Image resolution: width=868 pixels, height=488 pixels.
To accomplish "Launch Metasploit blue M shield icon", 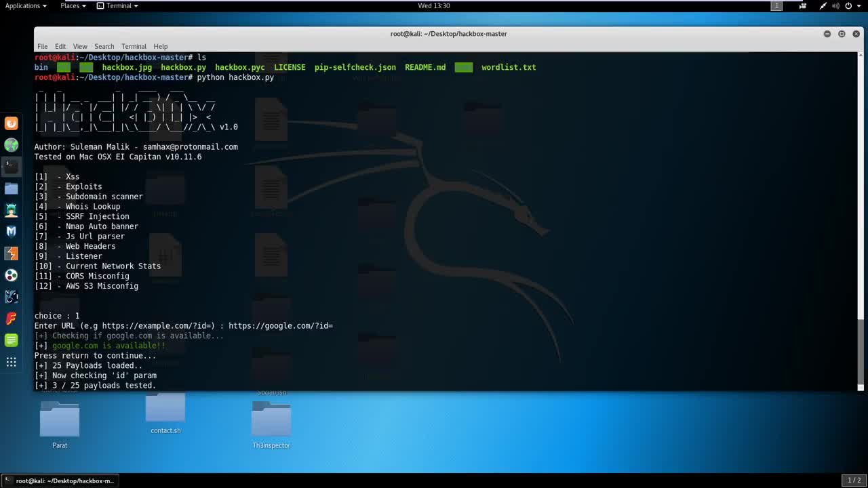I will click(11, 232).
